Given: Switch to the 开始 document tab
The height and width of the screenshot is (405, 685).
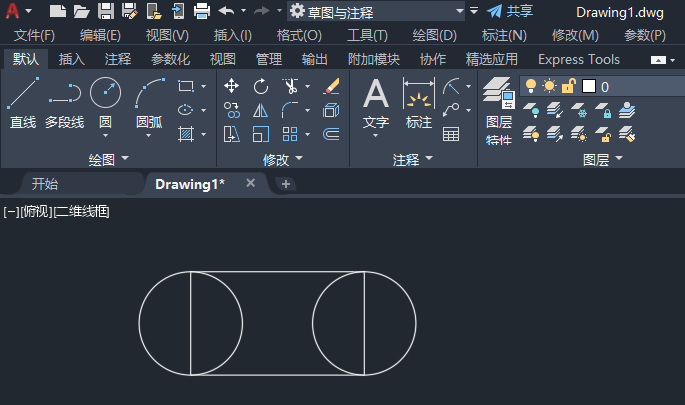Looking at the screenshot, I should [45, 183].
